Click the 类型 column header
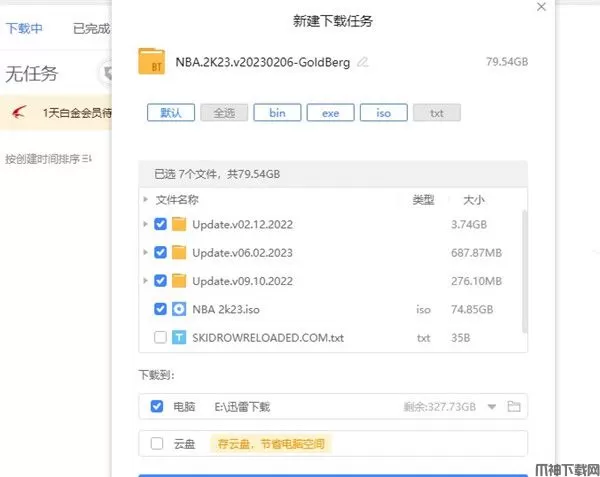The image size is (600, 477). pyautogui.click(x=423, y=200)
